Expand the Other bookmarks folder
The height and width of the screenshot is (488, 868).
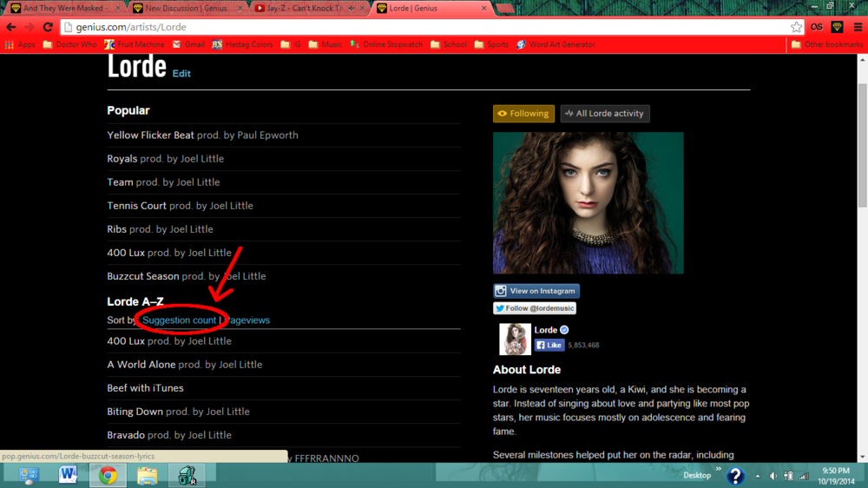click(x=825, y=44)
